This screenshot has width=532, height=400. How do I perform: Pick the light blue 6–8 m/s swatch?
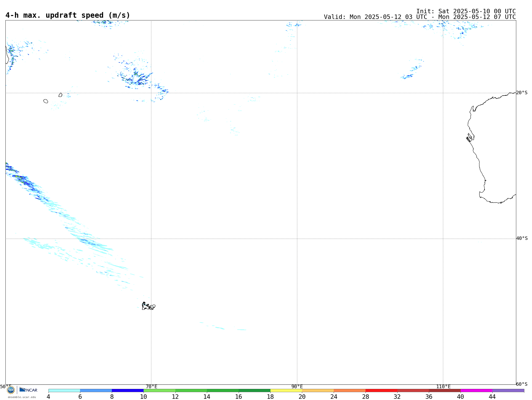pyautogui.click(x=96, y=390)
